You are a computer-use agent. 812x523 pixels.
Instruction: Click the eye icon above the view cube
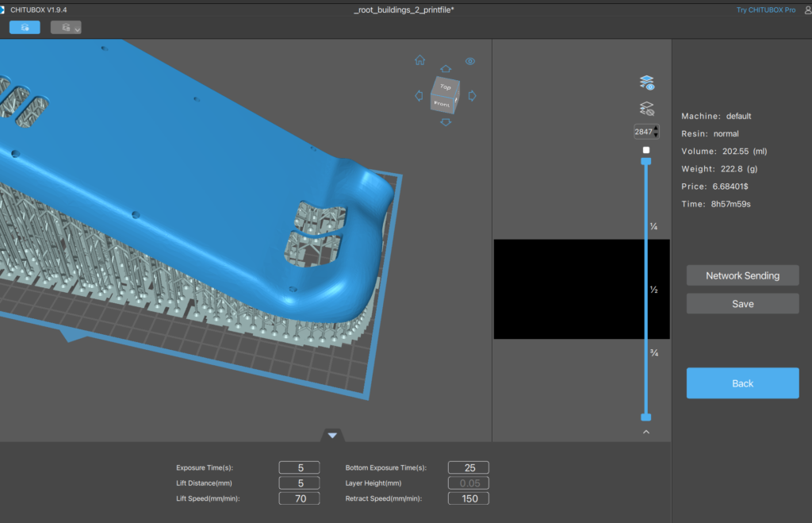click(x=470, y=61)
